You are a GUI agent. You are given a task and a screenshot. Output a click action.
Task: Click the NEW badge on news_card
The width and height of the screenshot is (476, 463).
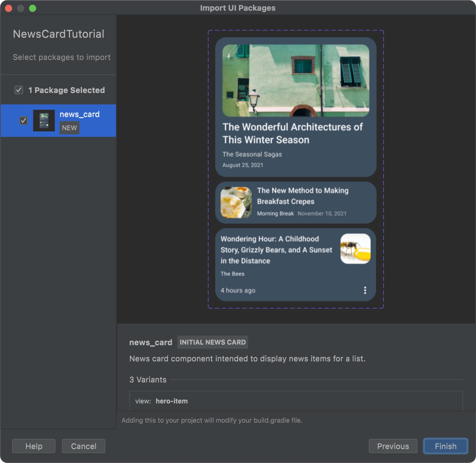point(69,128)
